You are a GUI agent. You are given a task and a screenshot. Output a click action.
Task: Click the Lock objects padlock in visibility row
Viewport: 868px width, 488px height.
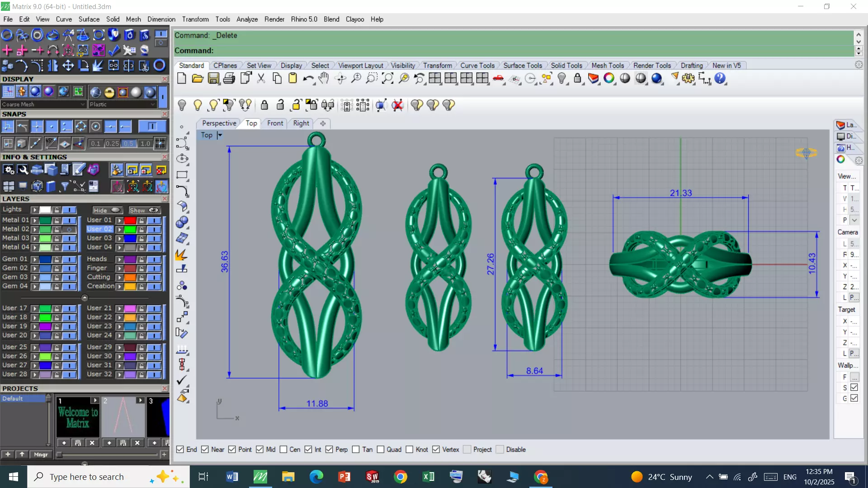pyautogui.click(x=264, y=105)
